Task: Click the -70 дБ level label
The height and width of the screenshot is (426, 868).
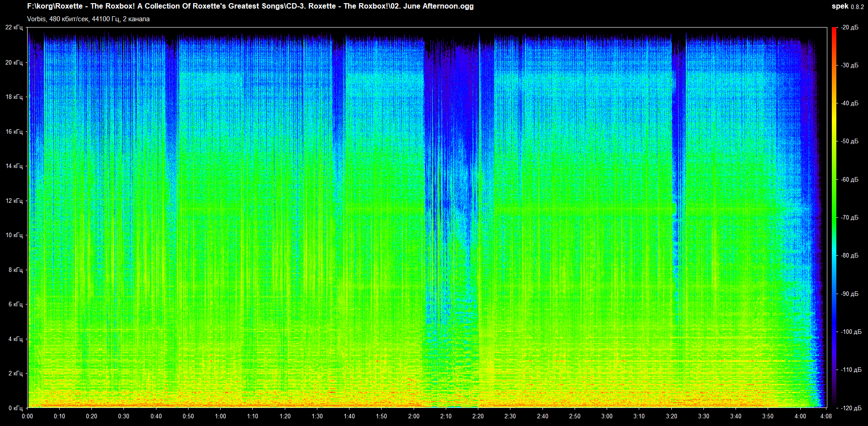Action: point(849,217)
